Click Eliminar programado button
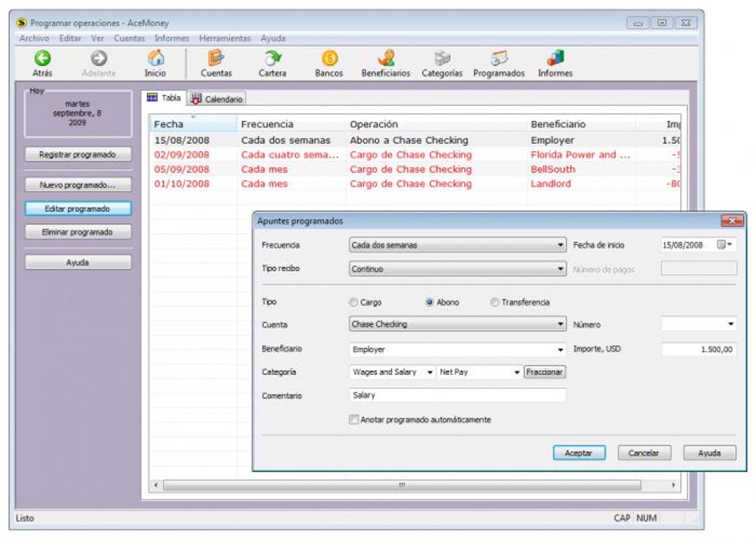The image size is (756, 540). coord(78,232)
